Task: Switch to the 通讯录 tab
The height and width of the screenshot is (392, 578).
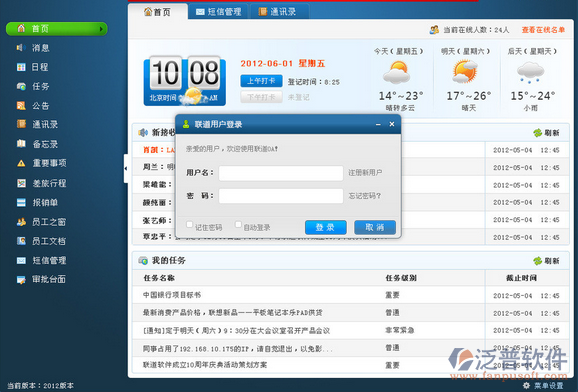Action: pyautogui.click(x=279, y=11)
